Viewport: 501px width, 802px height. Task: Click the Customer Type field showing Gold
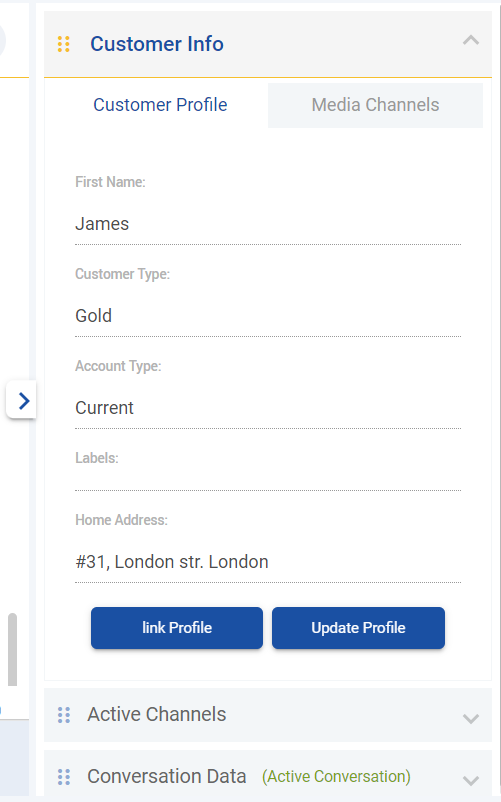point(268,316)
